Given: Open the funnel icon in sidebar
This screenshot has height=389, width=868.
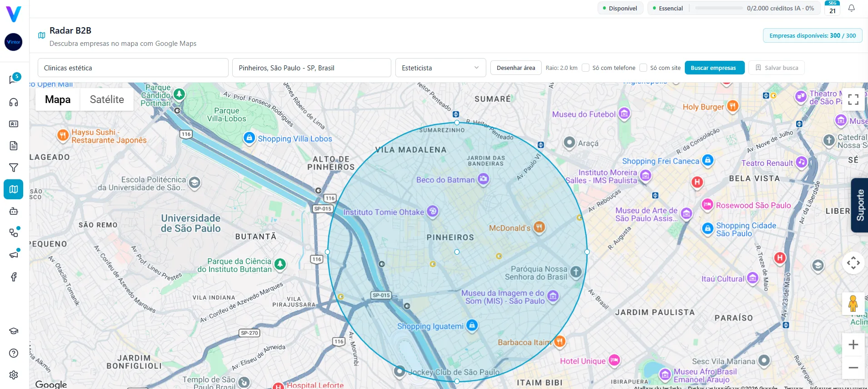Looking at the screenshot, I should (14, 167).
